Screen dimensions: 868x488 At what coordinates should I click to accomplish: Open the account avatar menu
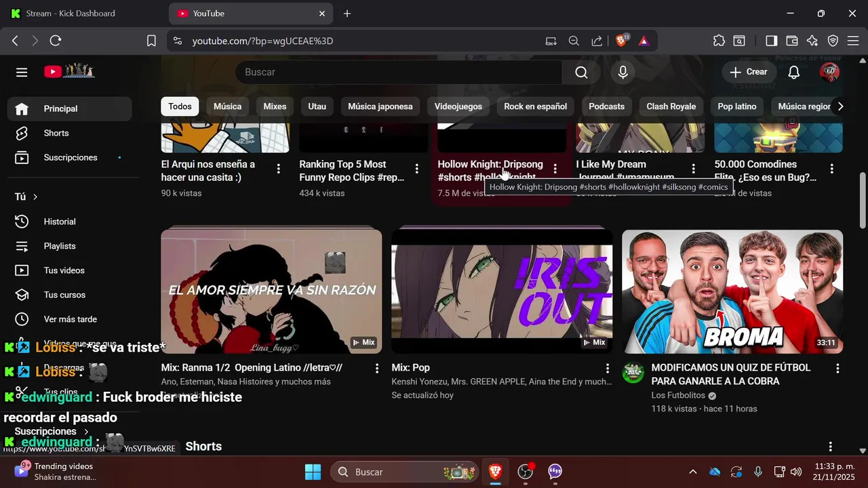[829, 72]
